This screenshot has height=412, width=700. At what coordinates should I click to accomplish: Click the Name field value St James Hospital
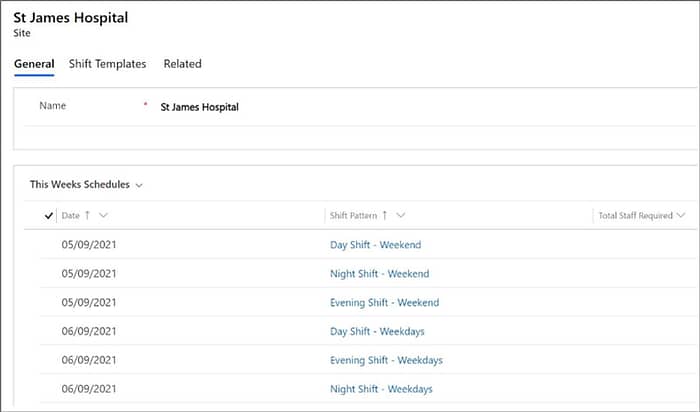200,107
